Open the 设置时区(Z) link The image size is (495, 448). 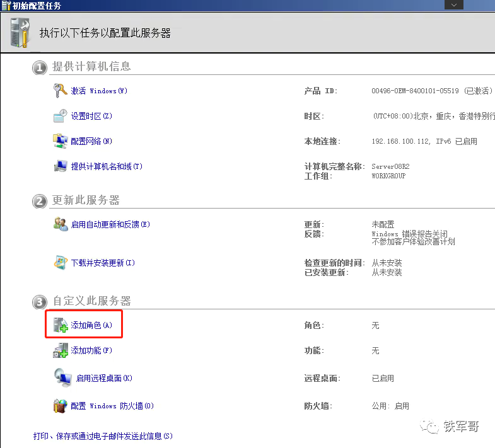(x=91, y=116)
